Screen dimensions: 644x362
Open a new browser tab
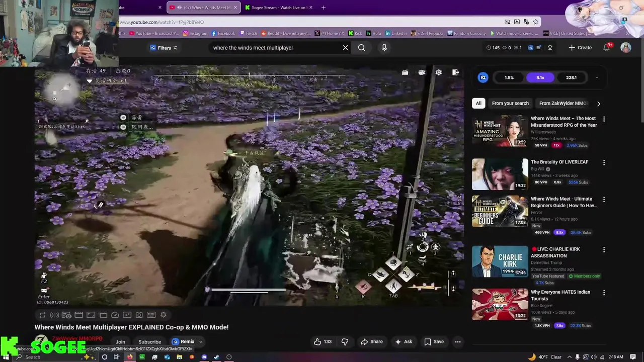[x=323, y=8]
